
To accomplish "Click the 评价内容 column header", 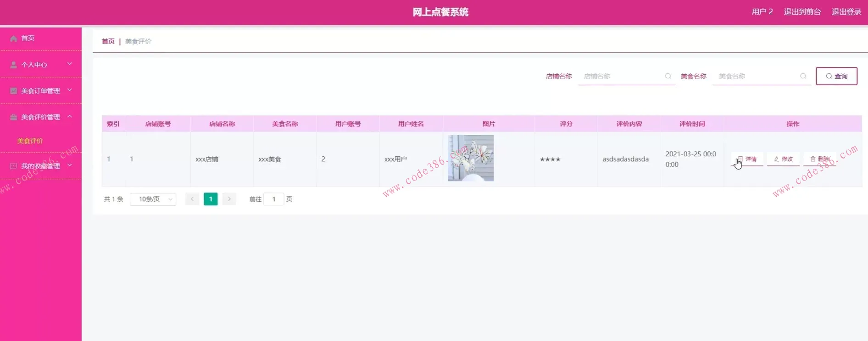I will [629, 124].
